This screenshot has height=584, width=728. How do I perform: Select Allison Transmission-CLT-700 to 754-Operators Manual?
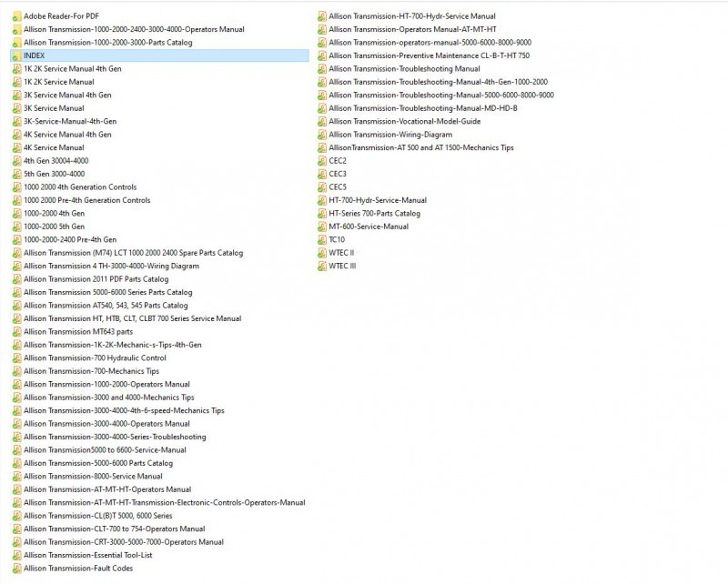tap(115, 529)
